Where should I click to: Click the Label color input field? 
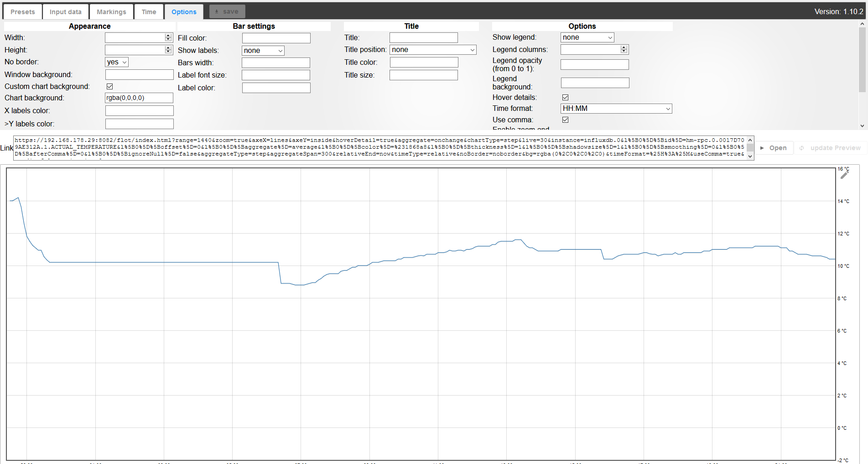click(276, 88)
